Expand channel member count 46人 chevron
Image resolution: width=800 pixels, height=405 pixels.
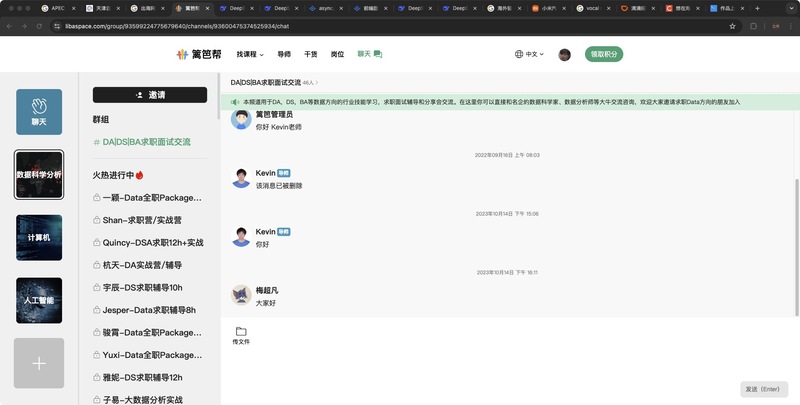pyautogui.click(x=317, y=83)
